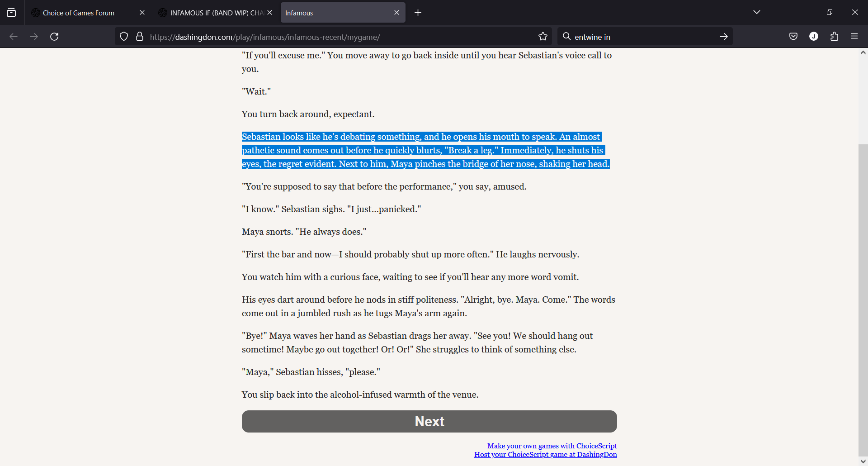Close the Choice of Games Forum tab

coord(142,13)
